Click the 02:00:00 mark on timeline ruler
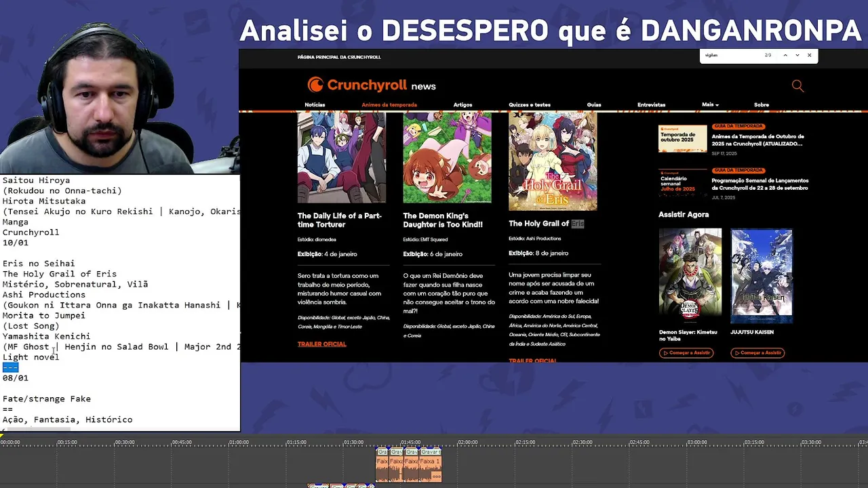This screenshot has width=868, height=488. point(467,443)
